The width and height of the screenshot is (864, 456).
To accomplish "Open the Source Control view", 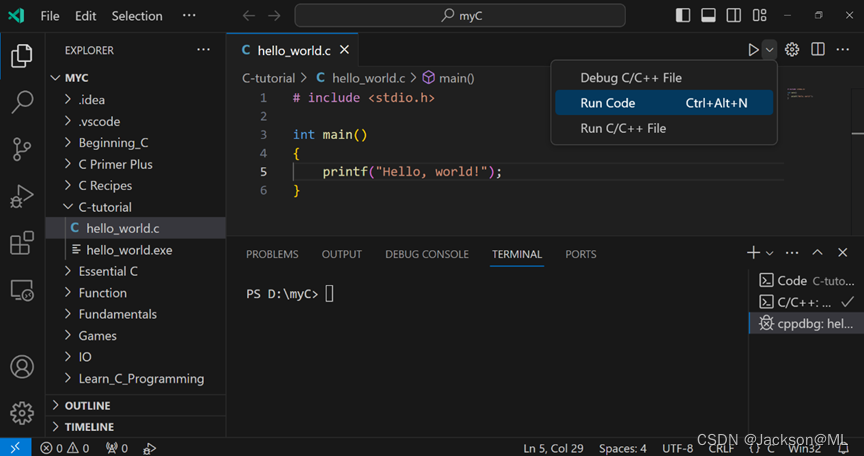I will (x=22, y=149).
